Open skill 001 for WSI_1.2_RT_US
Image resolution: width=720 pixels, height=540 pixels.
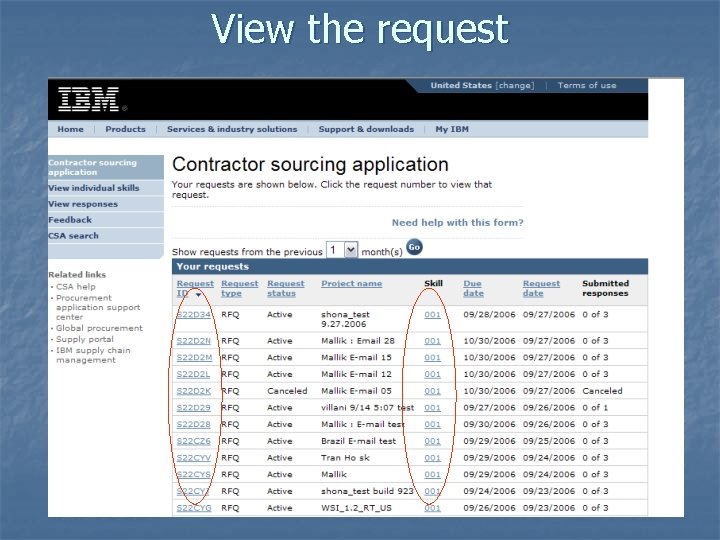click(432, 508)
